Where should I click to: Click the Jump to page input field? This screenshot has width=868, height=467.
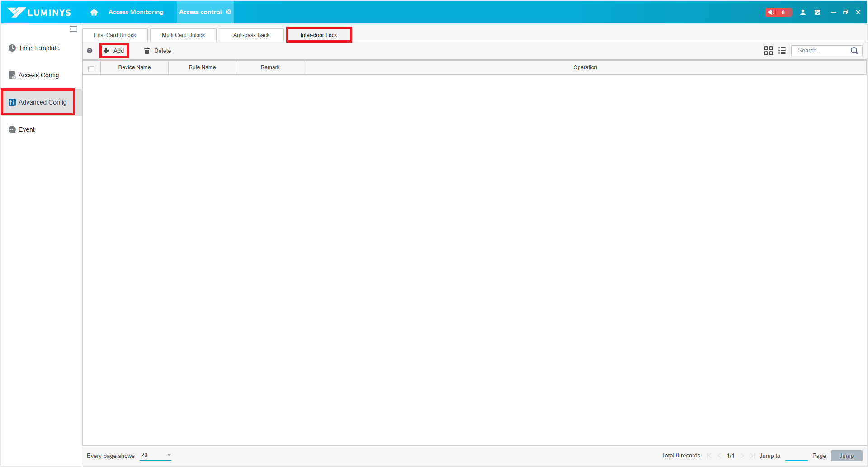[x=796, y=456]
